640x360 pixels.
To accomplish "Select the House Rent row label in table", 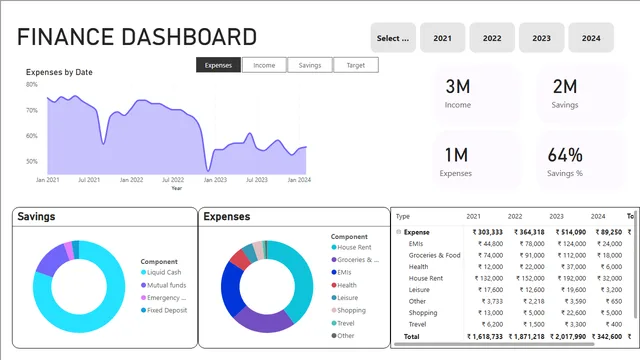I will 426,278.
